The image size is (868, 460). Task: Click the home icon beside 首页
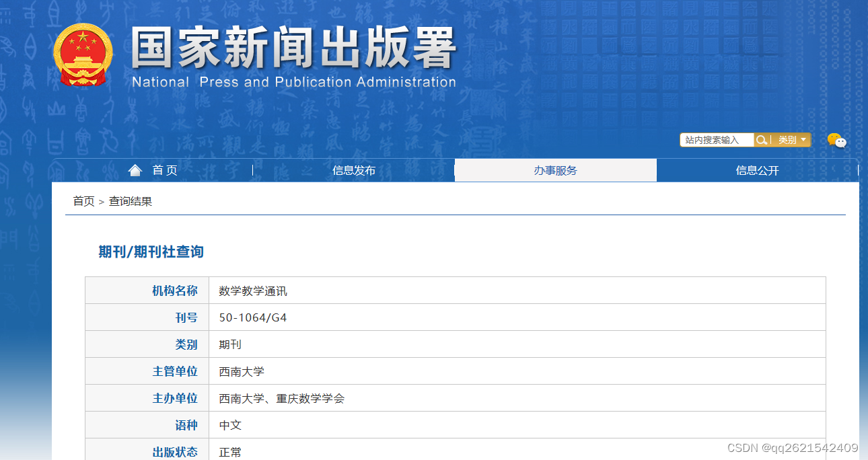(135, 170)
